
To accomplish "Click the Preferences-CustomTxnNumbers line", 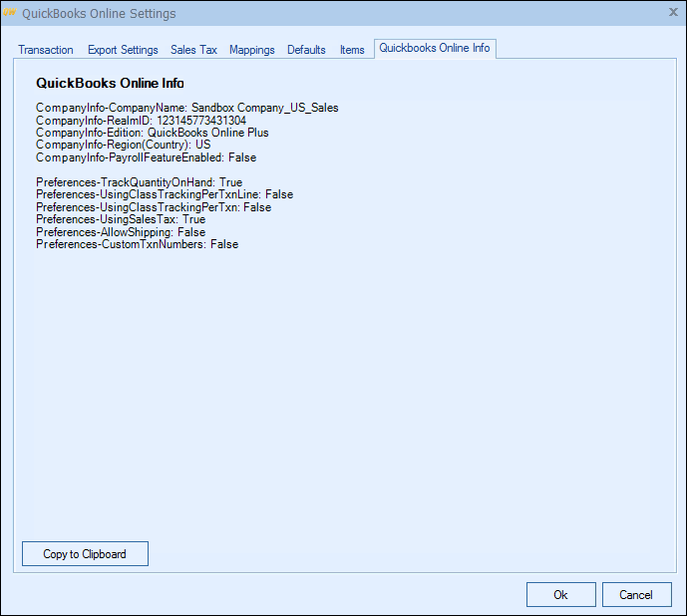I will tap(137, 244).
